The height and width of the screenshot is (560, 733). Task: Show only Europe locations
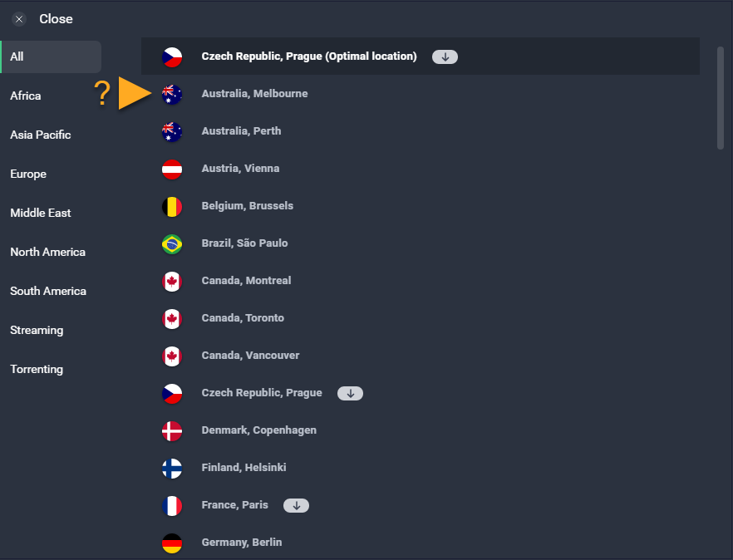pyautogui.click(x=28, y=174)
